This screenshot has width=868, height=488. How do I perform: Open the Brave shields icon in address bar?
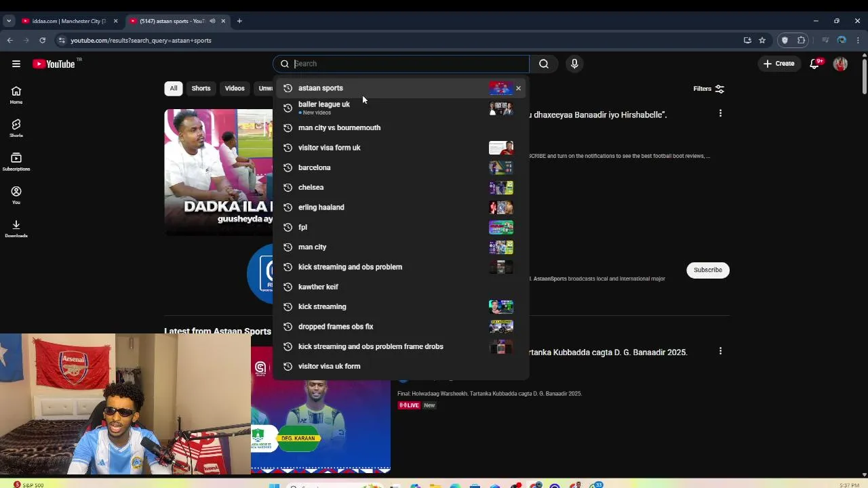coord(785,41)
